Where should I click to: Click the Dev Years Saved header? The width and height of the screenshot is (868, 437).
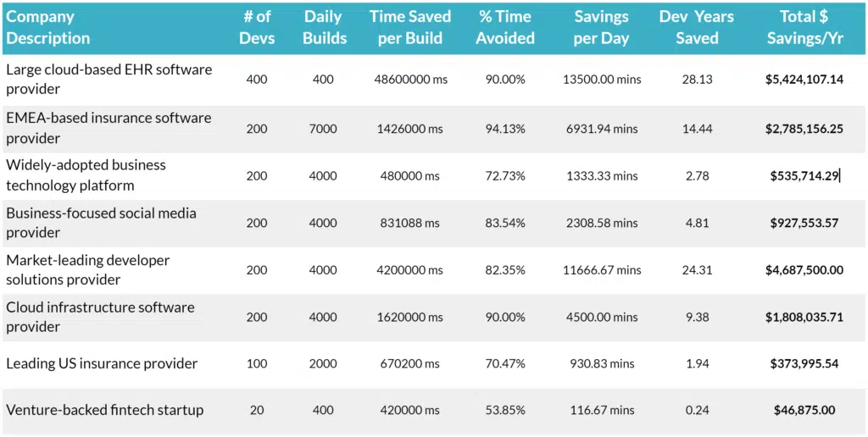697,27
